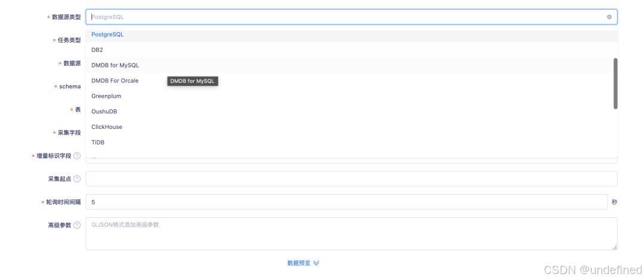Select TiDB data source type
Screen dimensions: 644x280
[351, 142]
